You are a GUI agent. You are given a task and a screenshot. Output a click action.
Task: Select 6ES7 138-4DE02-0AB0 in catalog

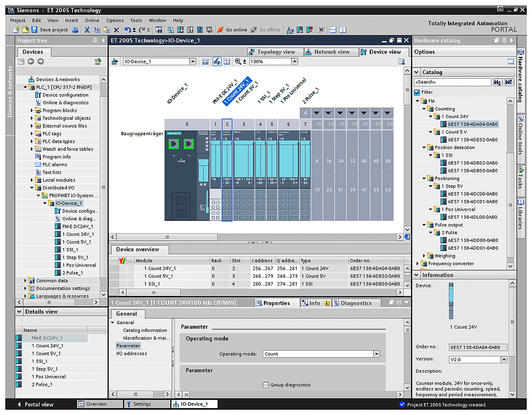(x=472, y=139)
